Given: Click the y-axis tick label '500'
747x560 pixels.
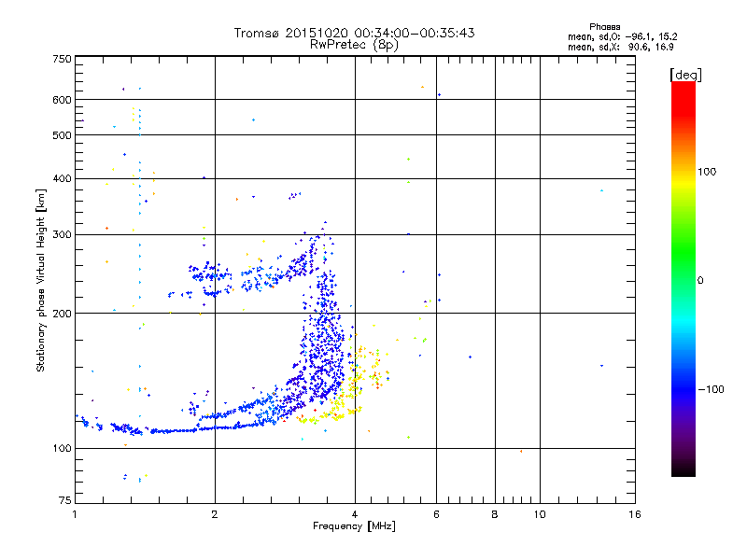Looking at the screenshot, I should point(62,135).
